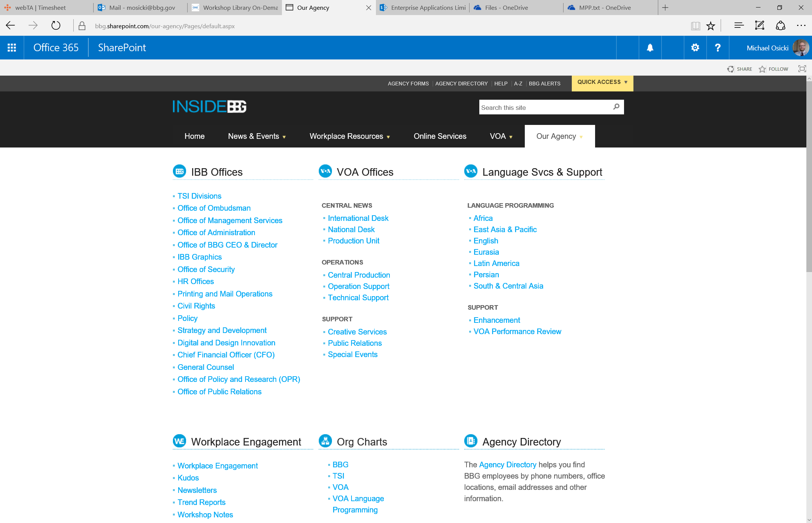Viewport: 812px width, 523px height.
Task: Open the browser hub icon
Action: 739,26
